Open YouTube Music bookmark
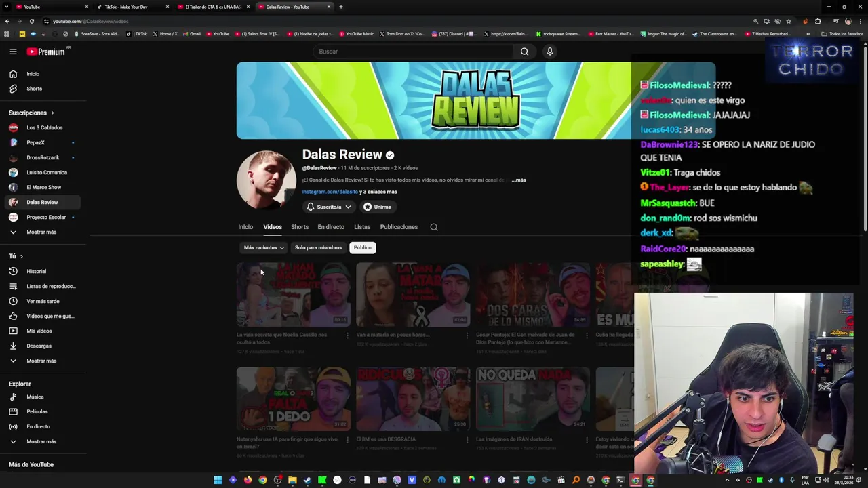 [x=356, y=33]
